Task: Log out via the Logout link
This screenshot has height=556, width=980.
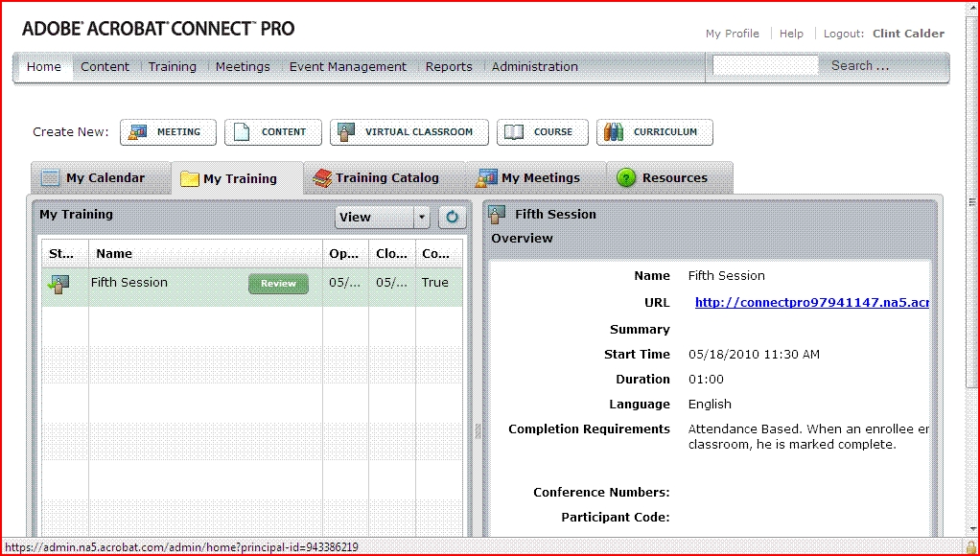Action: pyautogui.click(x=843, y=34)
